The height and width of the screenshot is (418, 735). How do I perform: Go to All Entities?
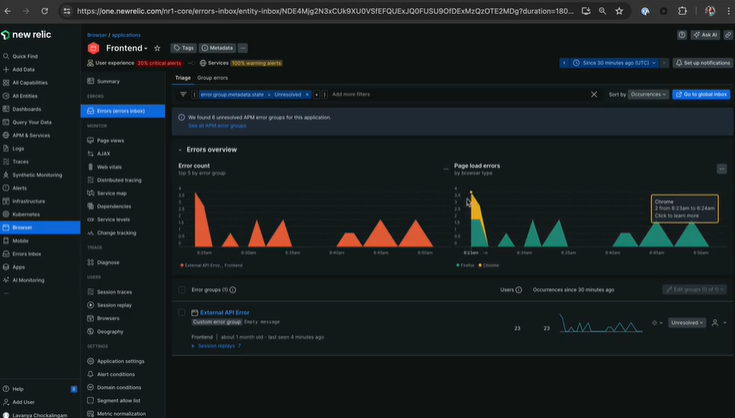pos(25,96)
